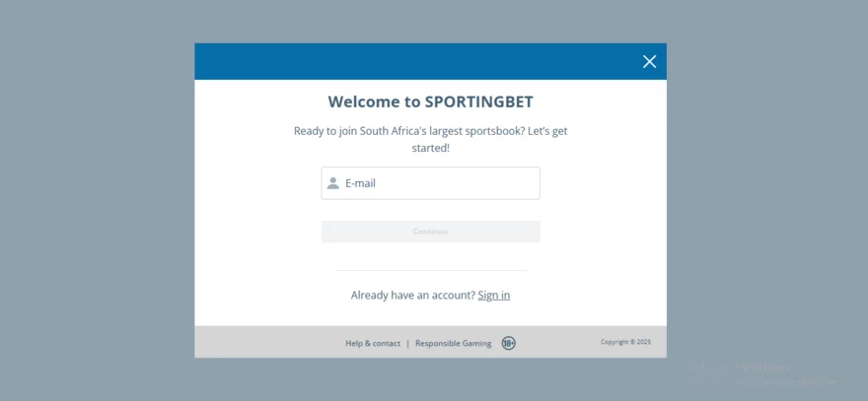
Task: Click the greyed-out Continue button
Action: 431,232
